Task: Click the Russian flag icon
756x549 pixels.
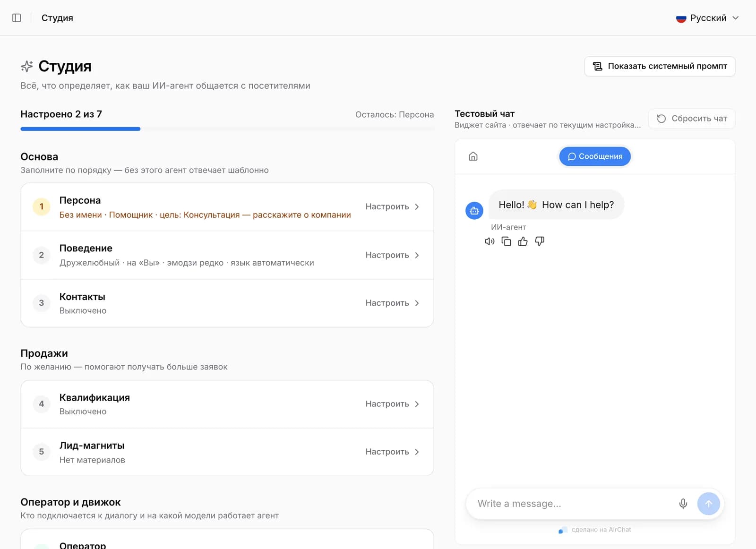Action: point(681,18)
